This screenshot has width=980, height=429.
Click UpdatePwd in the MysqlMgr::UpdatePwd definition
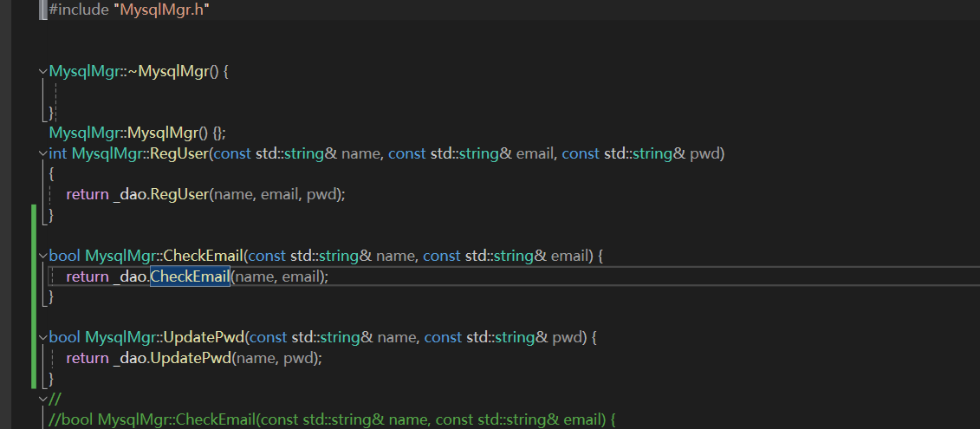(x=204, y=338)
